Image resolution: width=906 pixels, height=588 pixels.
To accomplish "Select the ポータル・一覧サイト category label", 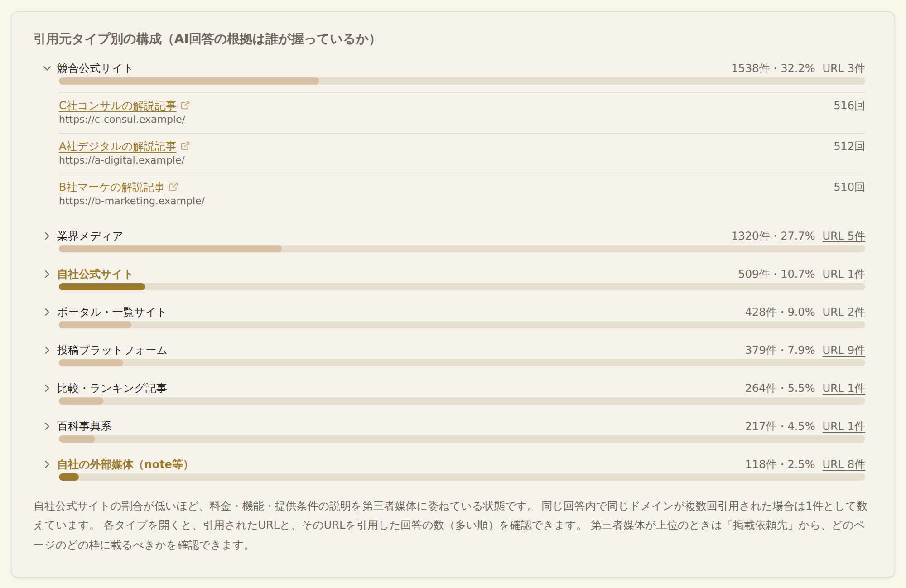I will 111,312.
